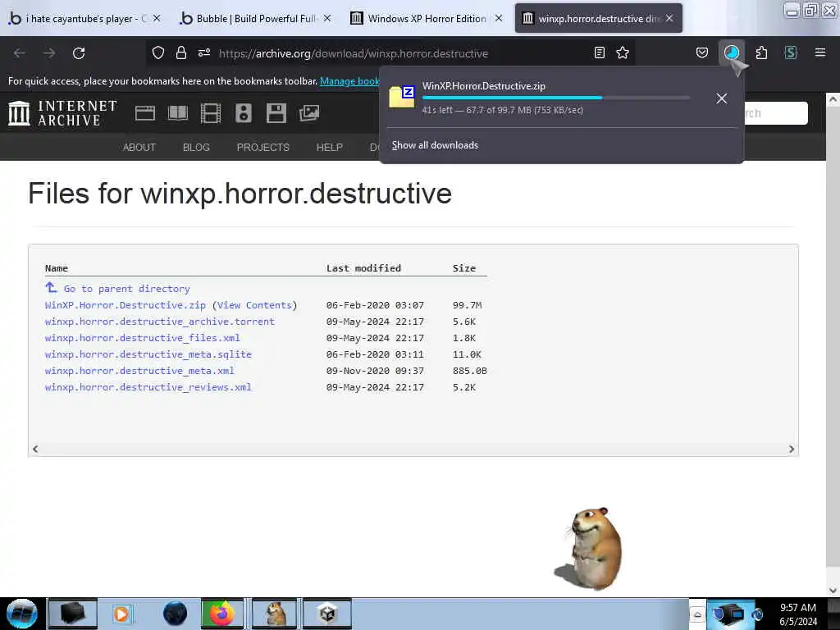Switch to the Bubble tab
Screen dimensions: 840x630
pyautogui.click(x=255, y=19)
